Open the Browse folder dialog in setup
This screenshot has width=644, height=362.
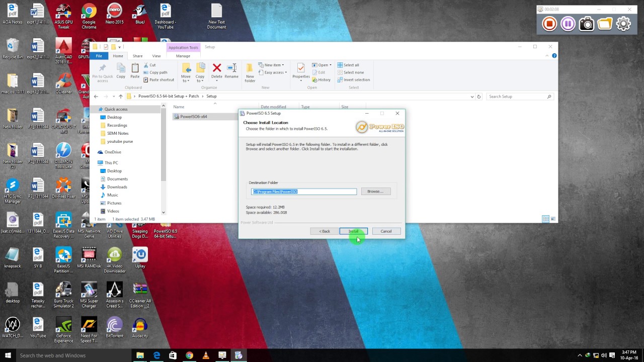pos(375,192)
